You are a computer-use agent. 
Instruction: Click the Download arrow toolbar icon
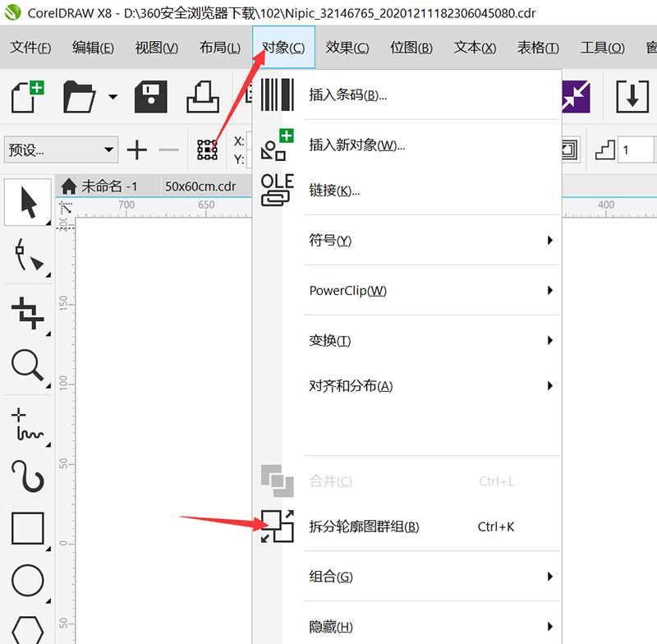pos(632,97)
